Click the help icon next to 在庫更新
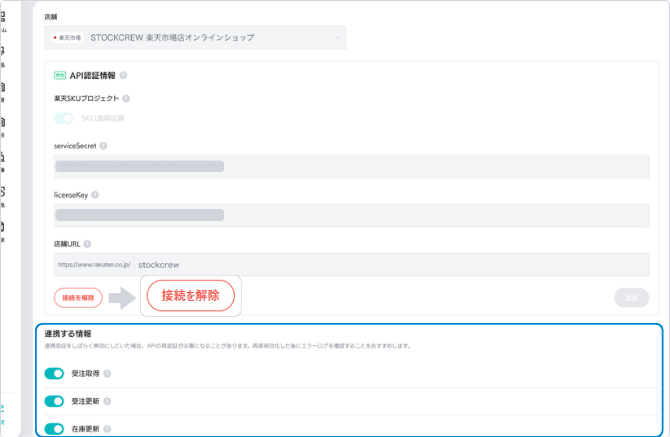 (x=107, y=429)
